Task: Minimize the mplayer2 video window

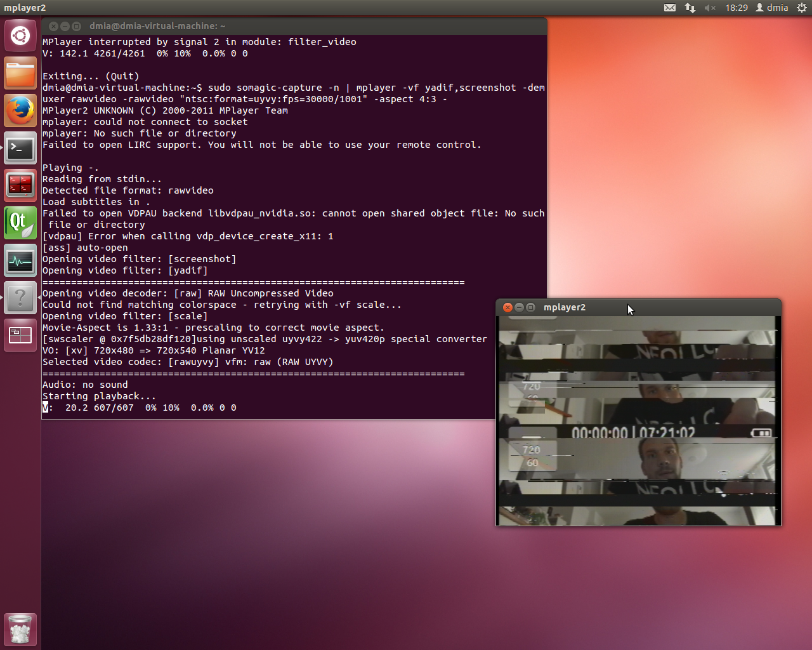Action: click(x=519, y=307)
